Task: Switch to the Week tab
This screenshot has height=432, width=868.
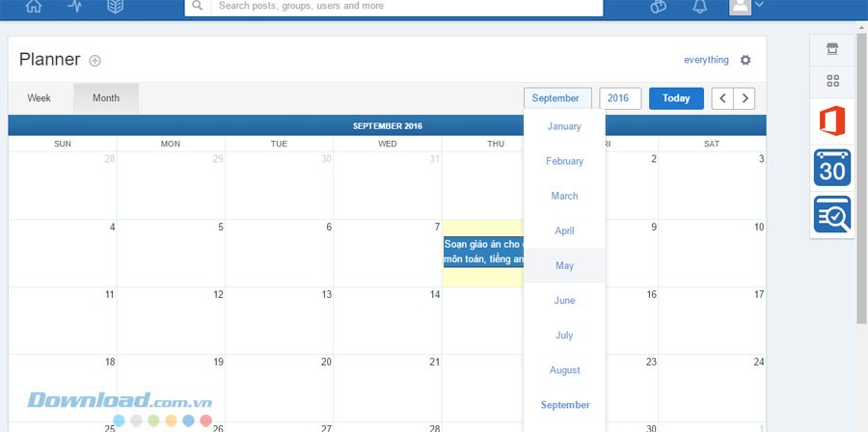Action: click(40, 98)
